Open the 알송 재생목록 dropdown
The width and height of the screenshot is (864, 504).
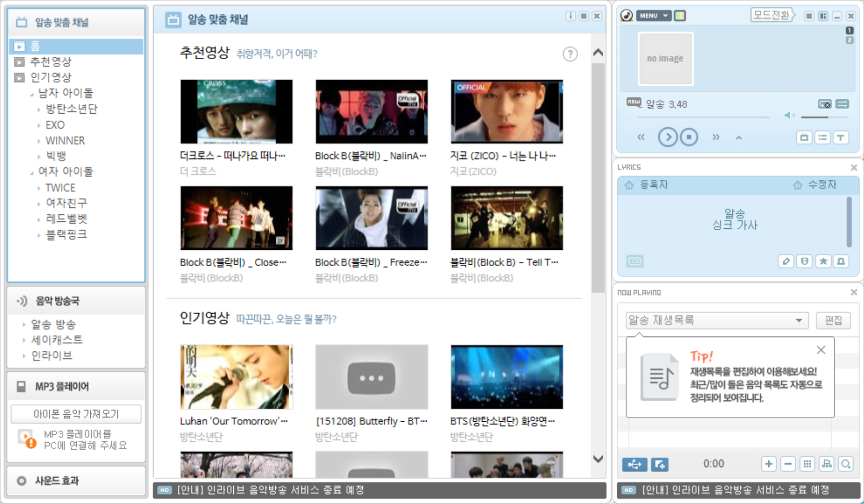pyautogui.click(x=717, y=320)
